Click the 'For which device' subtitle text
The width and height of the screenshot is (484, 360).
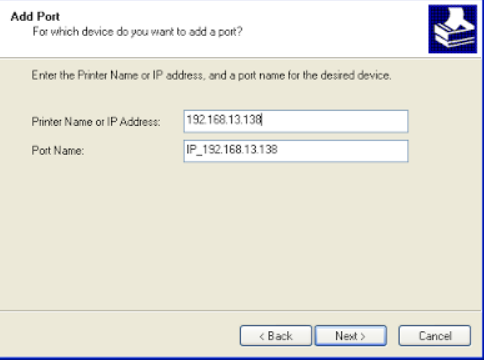(137, 32)
